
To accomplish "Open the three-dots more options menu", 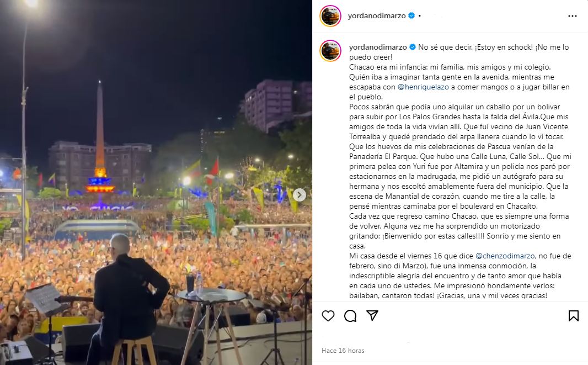I will (x=572, y=16).
